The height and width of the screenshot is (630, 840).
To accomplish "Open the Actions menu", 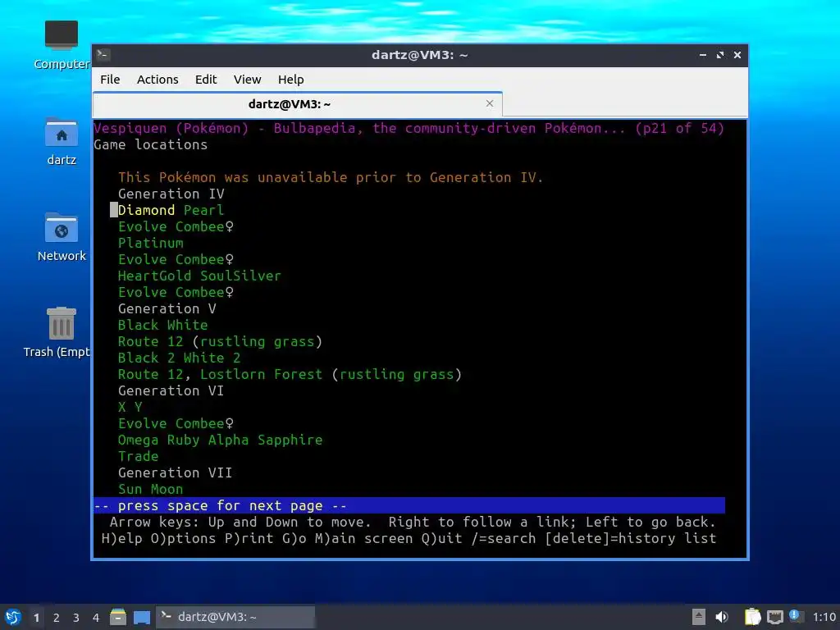I will pos(157,80).
